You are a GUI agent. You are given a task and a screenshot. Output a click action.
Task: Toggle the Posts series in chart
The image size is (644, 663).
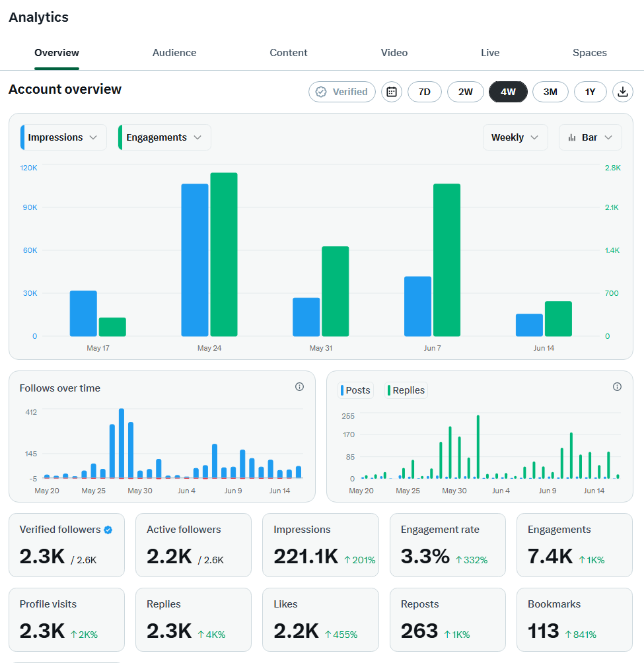coord(355,390)
